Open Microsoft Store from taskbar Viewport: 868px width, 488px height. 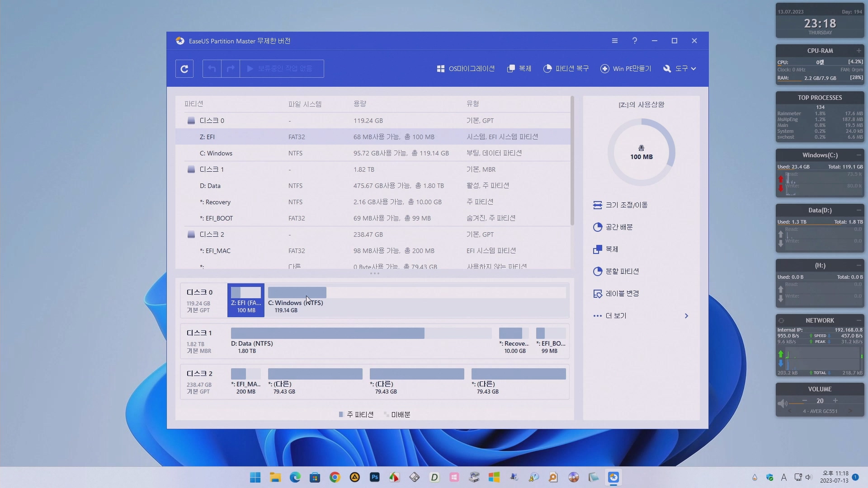315,478
